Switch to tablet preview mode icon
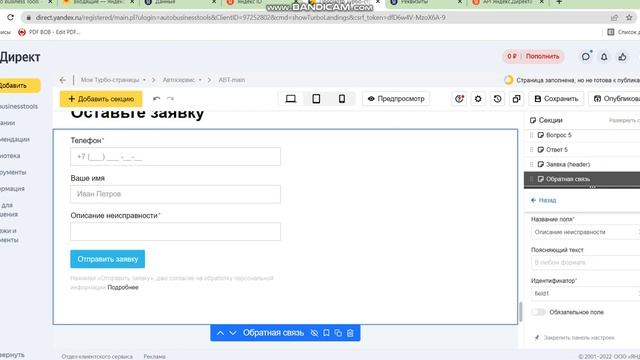Screen dimensions: 640x360 coord(316,99)
